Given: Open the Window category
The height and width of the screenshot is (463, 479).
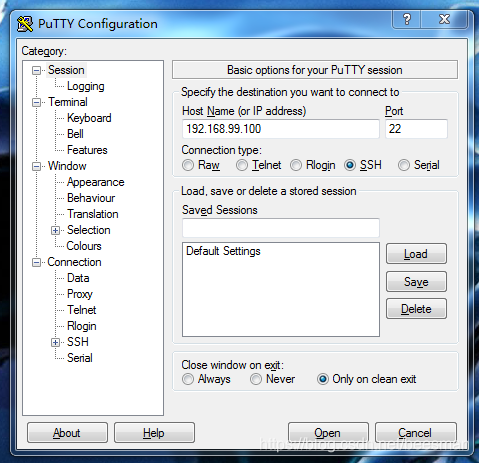Looking at the screenshot, I should click(67, 166).
